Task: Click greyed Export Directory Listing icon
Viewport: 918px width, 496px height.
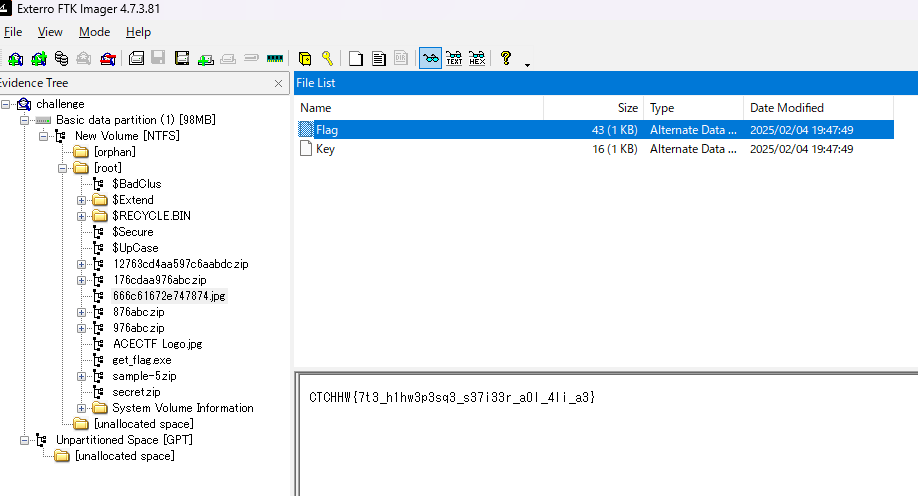Action: point(401,58)
